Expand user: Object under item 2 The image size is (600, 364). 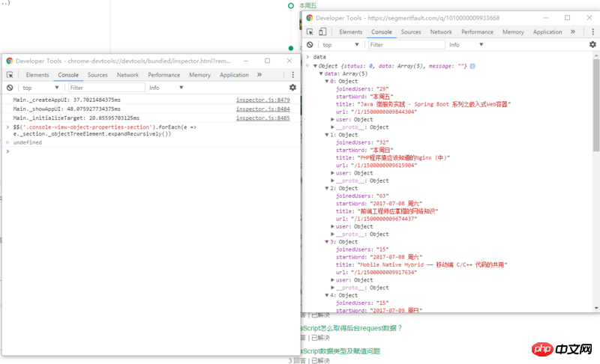tap(332, 226)
